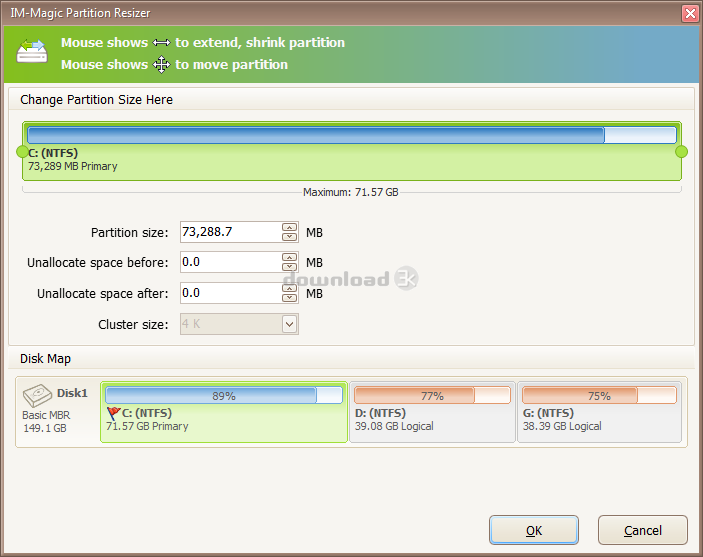Click the Cancel button
This screenshot has width=703, height=557.
[x=642, y=530]
